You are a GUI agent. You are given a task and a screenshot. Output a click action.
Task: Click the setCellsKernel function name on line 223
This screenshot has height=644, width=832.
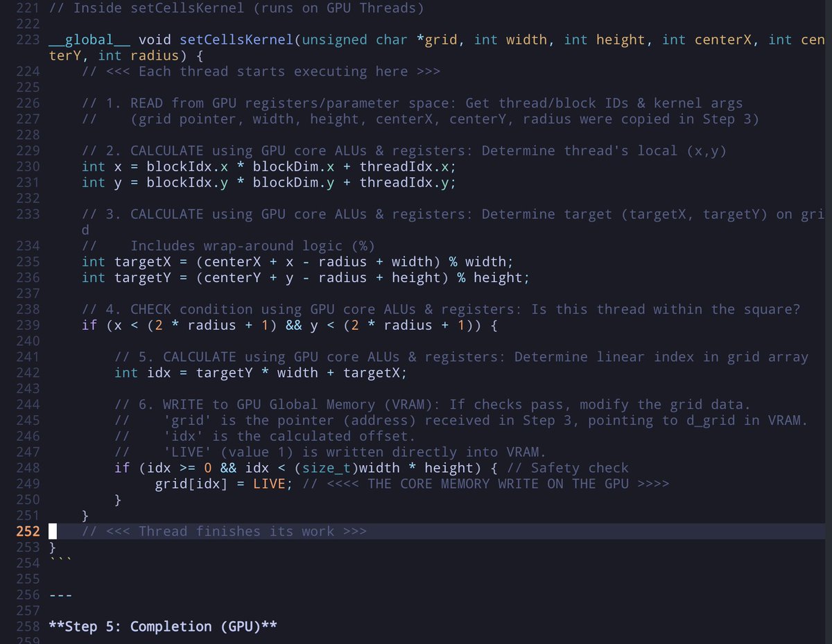point(236,40)
